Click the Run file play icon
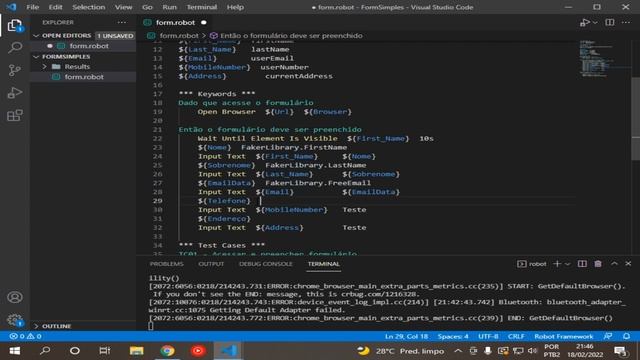Viewport: 640px width, 360px height. click(x=584, y=22)
